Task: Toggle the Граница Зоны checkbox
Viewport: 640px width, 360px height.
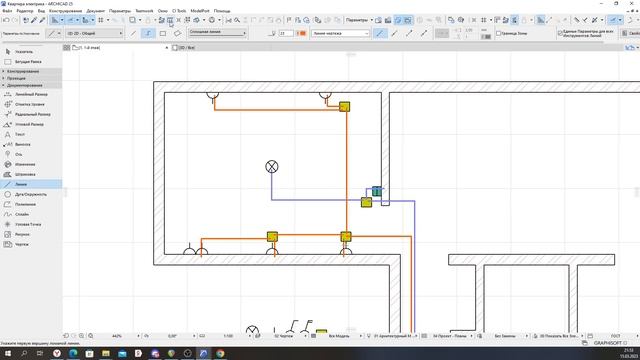Action: click(498, 33)
